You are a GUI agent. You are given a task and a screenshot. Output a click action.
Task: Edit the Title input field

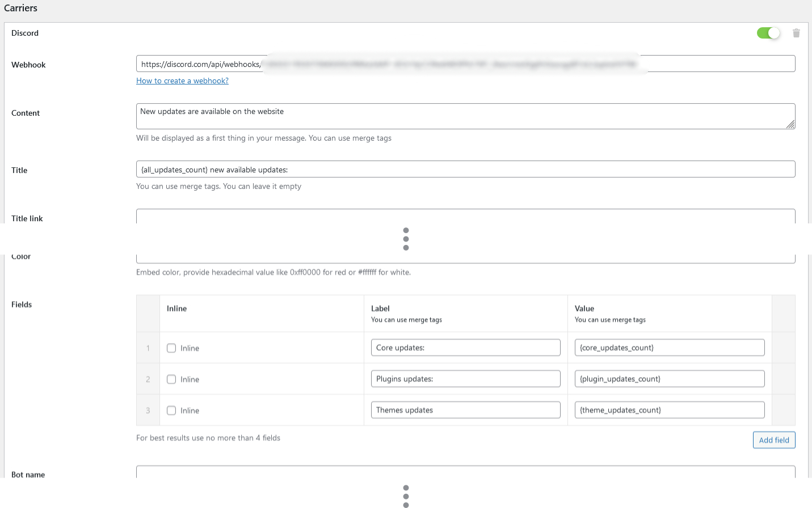coord(465,169)
